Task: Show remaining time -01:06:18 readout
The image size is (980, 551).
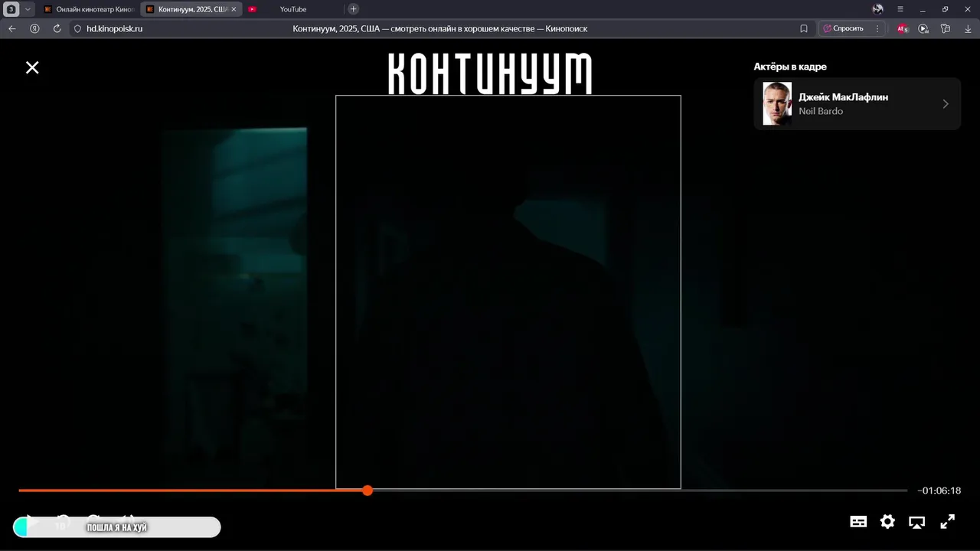Action: point(939,491)
